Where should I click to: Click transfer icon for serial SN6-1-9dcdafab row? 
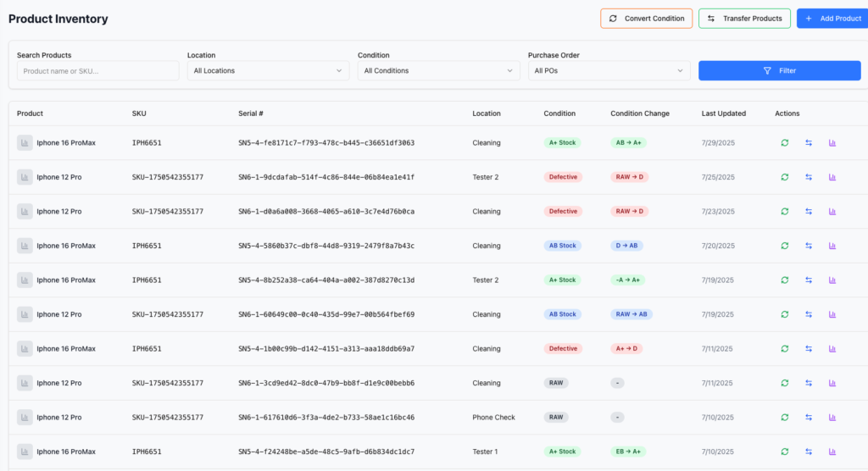click(x=809, y=177)
